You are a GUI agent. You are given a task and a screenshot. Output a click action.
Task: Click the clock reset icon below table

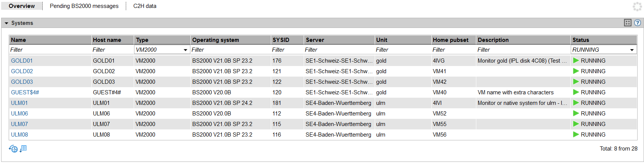coord(13,149)
